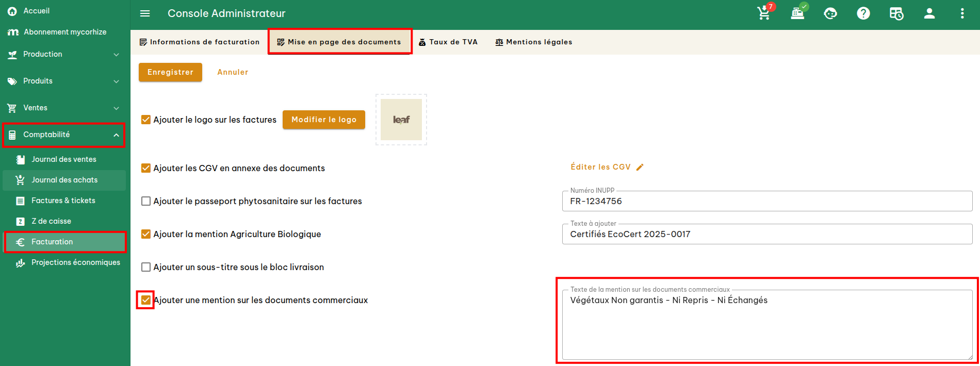Open Abonnement mycorhize in sidebar

[x=65, y=32]
